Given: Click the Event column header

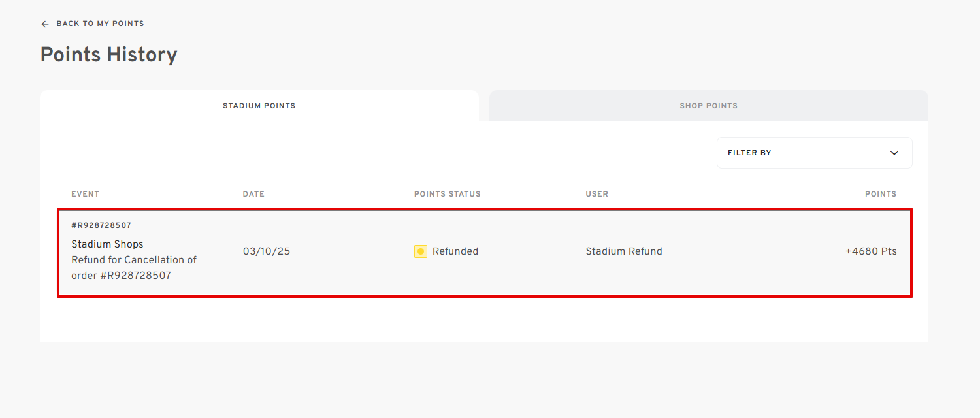Looking at the screenshot, I should (x=85, y=194).
